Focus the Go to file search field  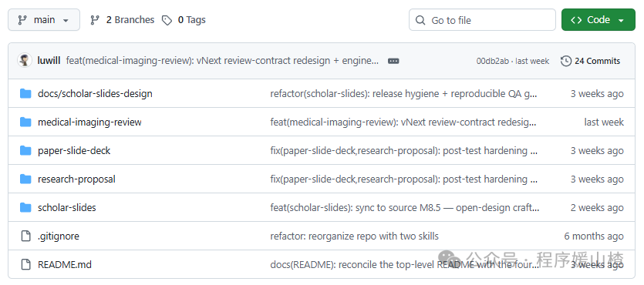coord(482,20)
